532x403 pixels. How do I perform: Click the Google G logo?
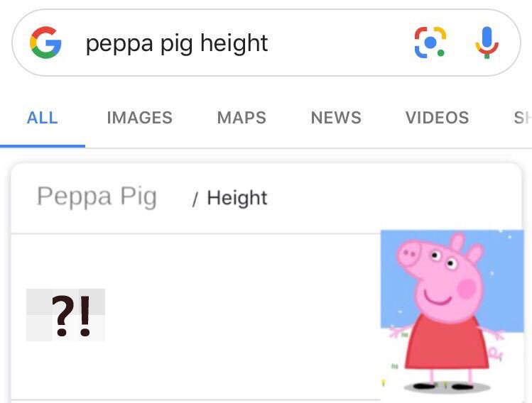pyautogui.click(x=45, y=43)
